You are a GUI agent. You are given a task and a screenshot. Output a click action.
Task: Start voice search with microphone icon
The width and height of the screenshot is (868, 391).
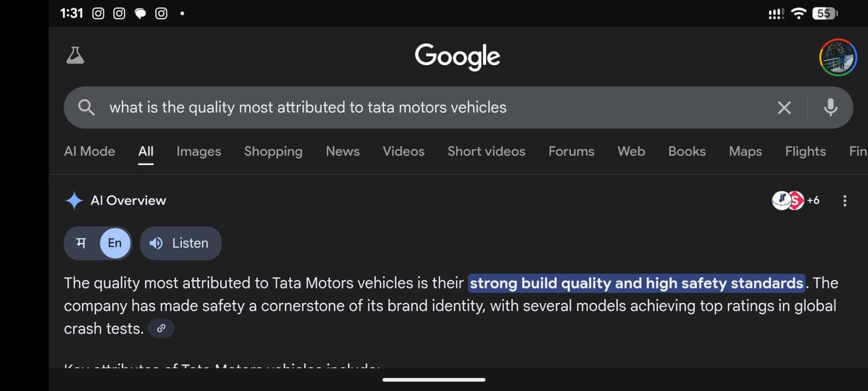click(x=830, y=108)
